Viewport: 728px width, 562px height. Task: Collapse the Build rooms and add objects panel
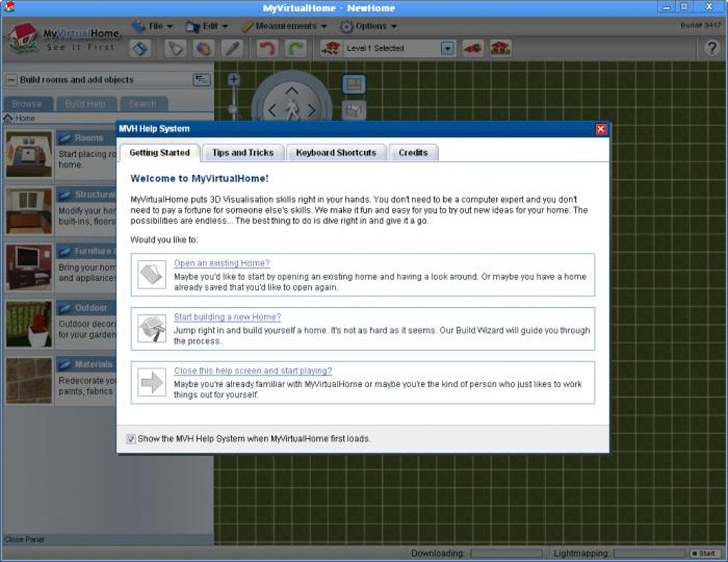[11, 80]
